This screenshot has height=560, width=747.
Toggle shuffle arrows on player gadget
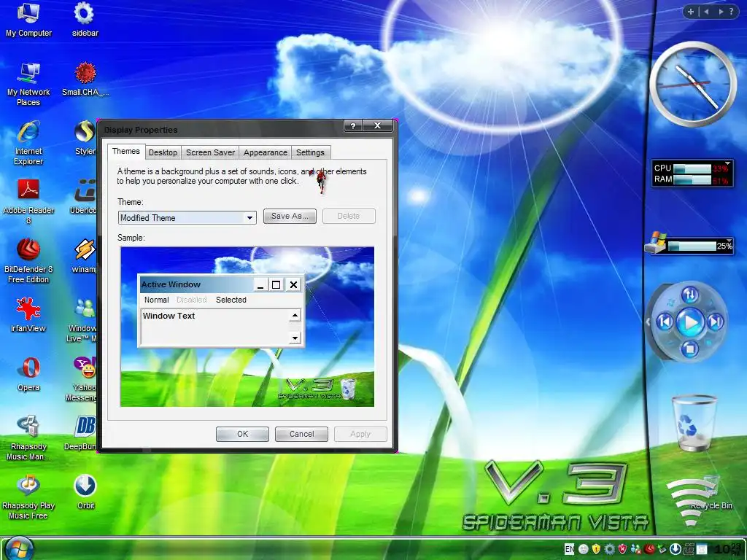(x=690, y=295)
